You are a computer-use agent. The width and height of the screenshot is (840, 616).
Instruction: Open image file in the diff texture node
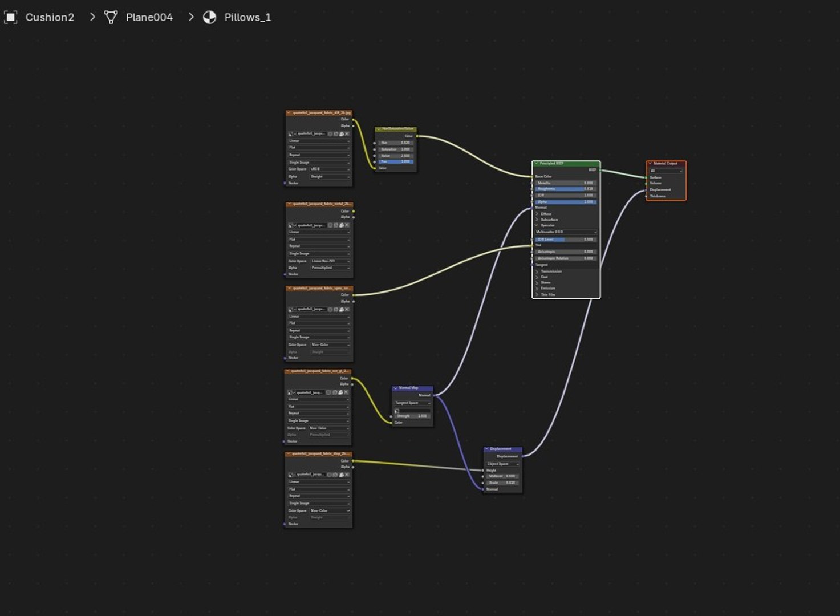pos(341,133)
